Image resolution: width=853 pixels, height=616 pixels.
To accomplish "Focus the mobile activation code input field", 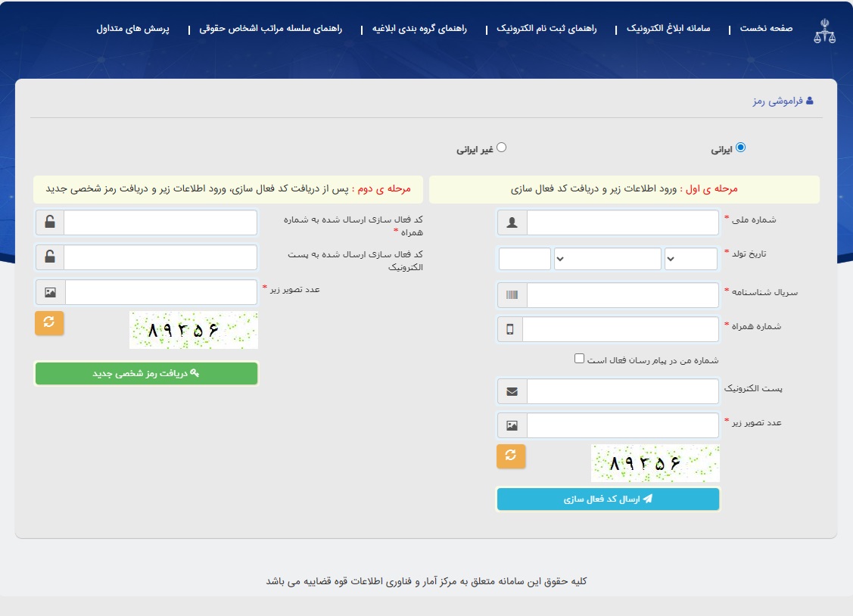I will click(160, 222).
